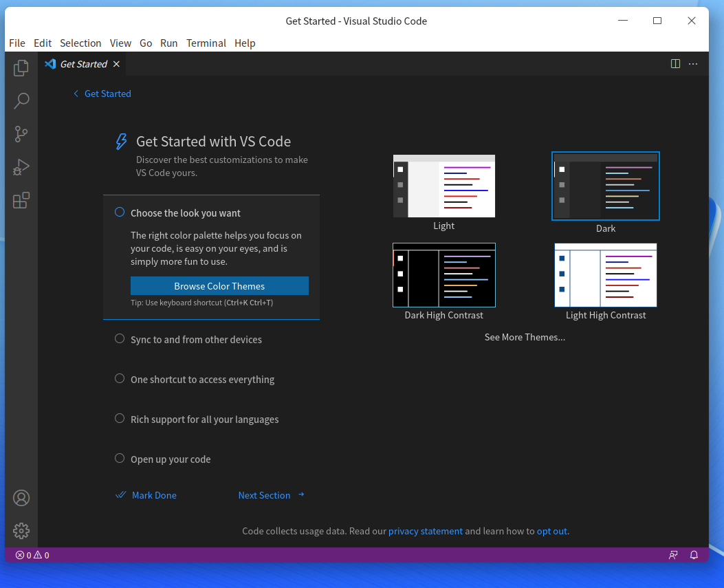Follow the privacy statement link
The width and height of the screenshot is (724, 588).
pyautogui.click(x=426, y=531)
